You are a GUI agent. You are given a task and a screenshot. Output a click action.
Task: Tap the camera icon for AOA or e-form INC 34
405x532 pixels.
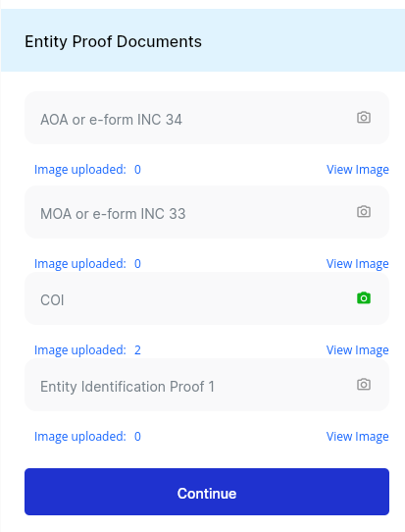tap(363, 118)
